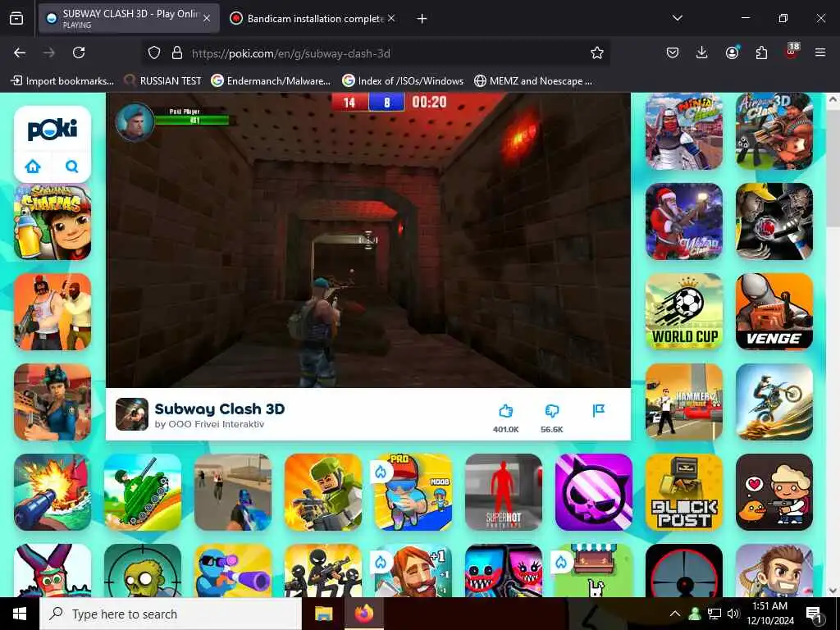Open the World Cup soccer game thumbnail

point(684,312)
